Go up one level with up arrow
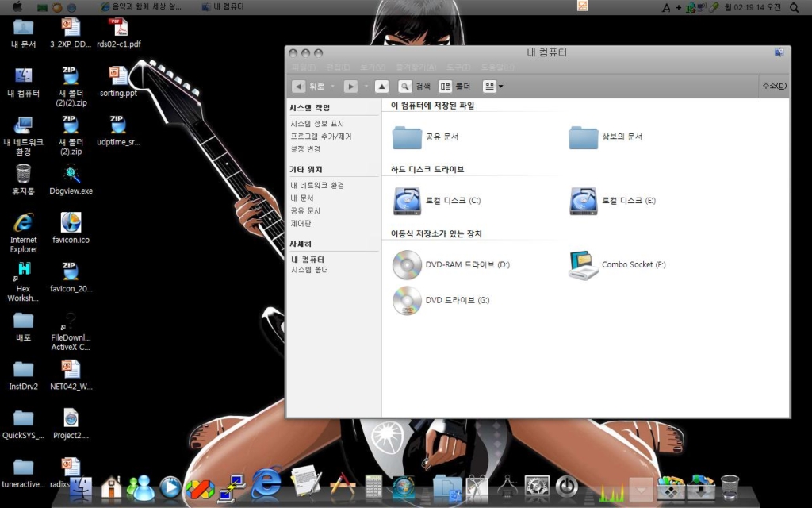This screenshot has height=508, width=812. [x=381, y=87]
